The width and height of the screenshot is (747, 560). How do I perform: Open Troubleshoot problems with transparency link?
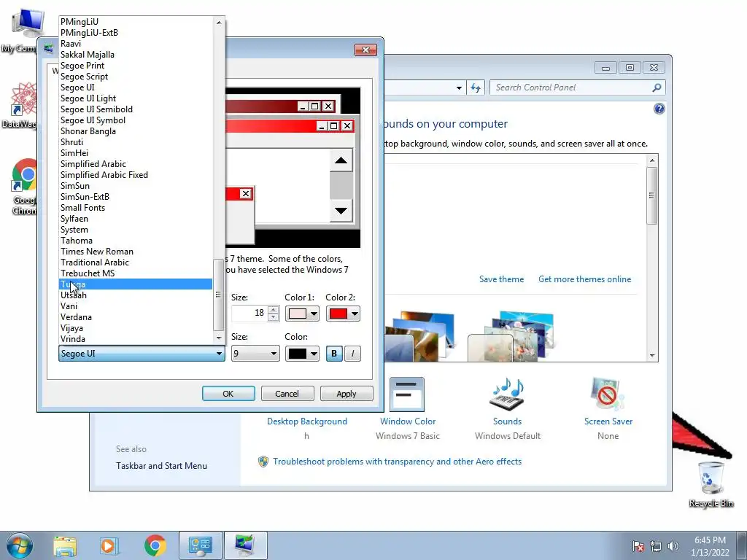point(397,462)
